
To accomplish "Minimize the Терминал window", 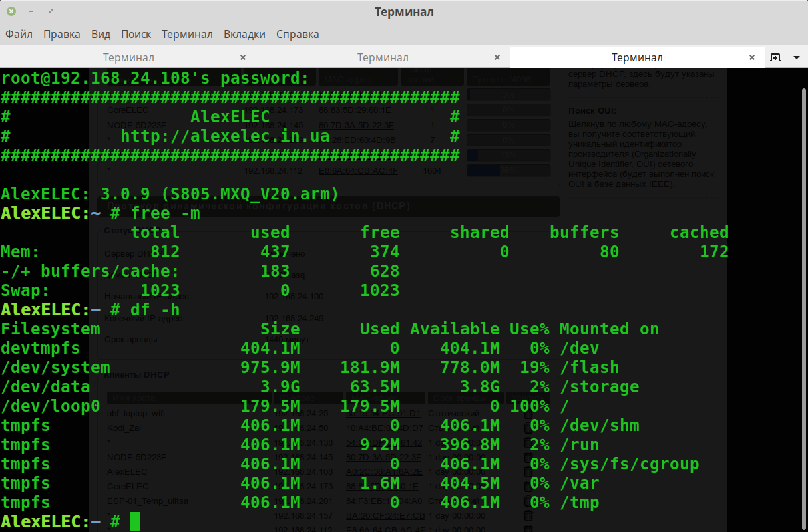I will (32, 11).
